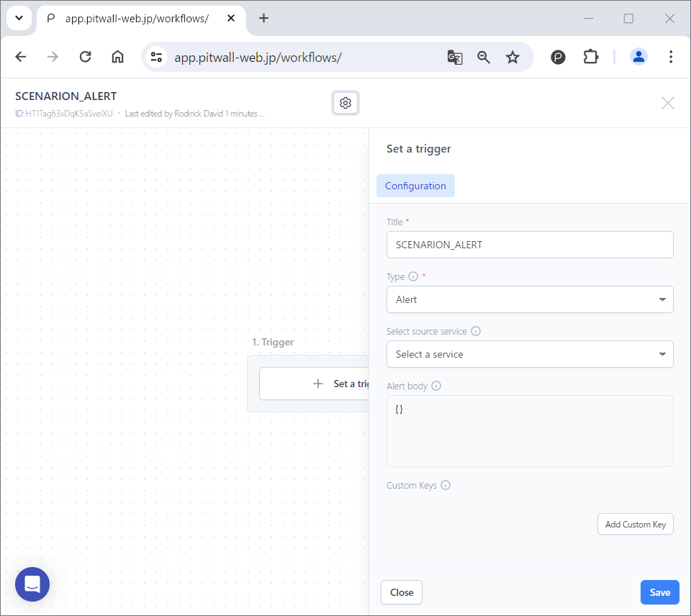This screenshot has height=616, width=691.
Task: Click the Add Custom Key button
Action: (635, 525)
